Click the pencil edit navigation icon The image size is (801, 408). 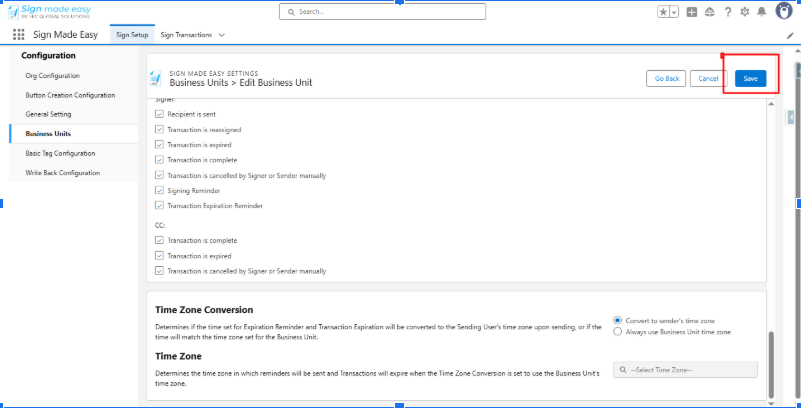[790, 35]
